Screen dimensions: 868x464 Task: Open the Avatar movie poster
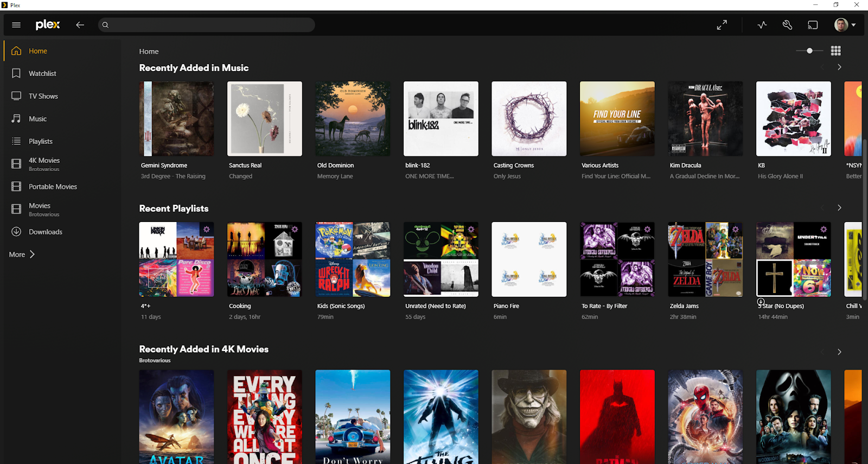click(x=176, y=417)
